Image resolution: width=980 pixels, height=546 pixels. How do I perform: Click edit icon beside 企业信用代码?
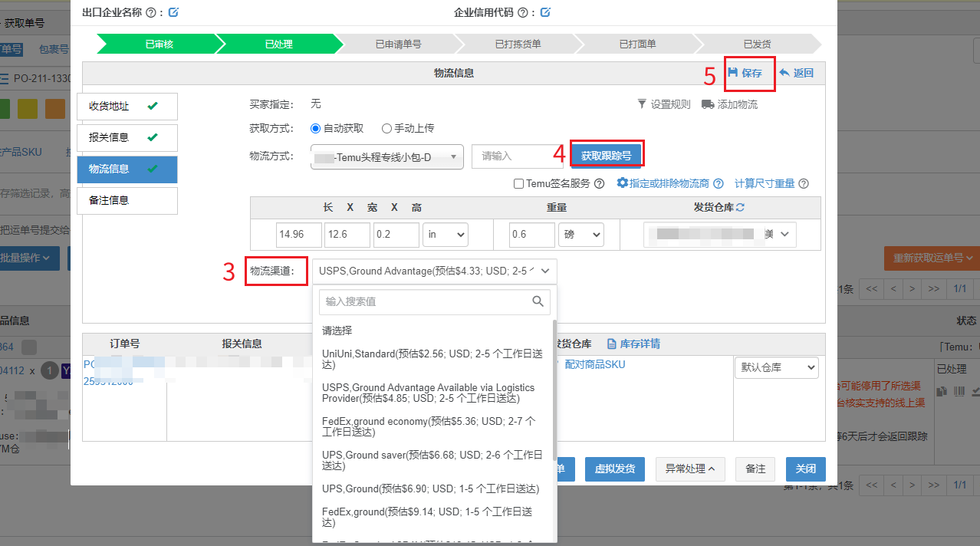545,12
